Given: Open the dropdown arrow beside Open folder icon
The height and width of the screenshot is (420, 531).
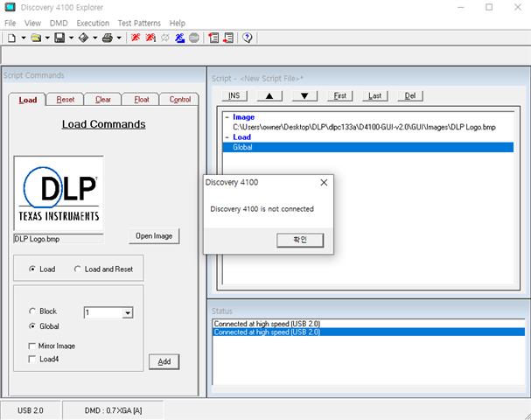Looking at the screenshot, I should pyautogui.click(x=47, y=38).
